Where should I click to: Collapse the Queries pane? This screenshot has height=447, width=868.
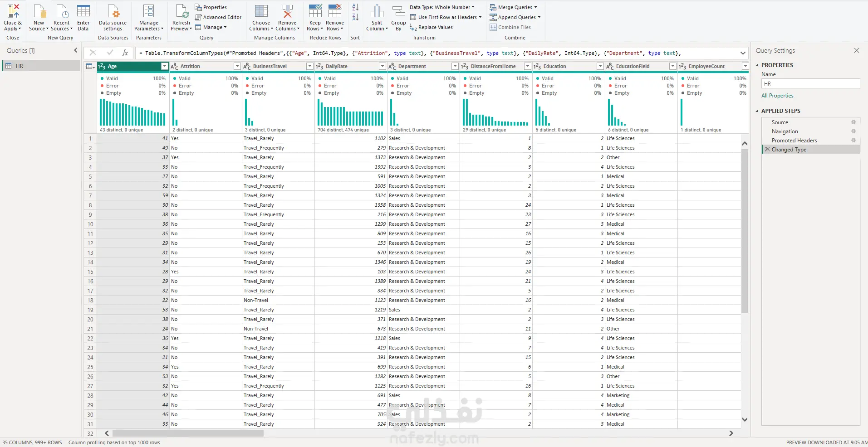76,50
